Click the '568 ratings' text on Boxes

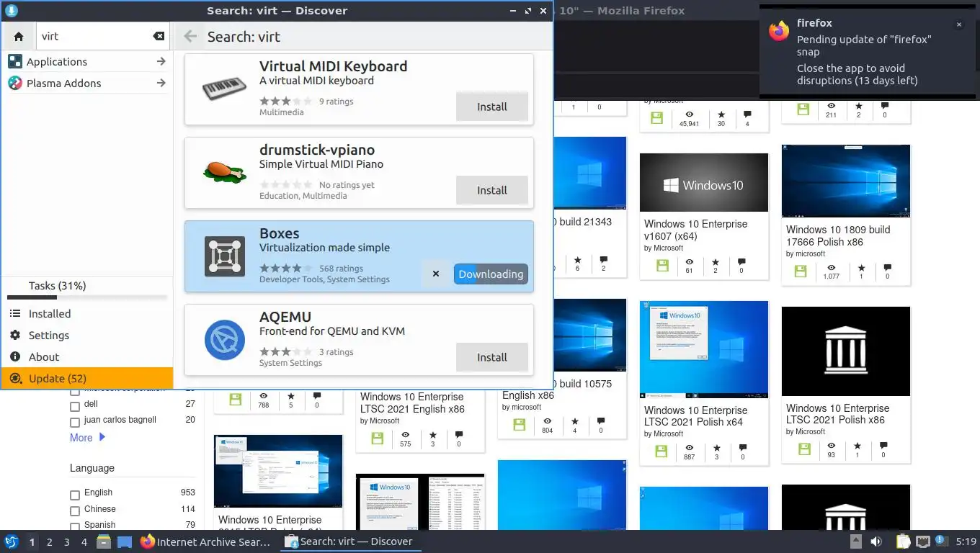pyautogui.click(x=341, y=269)
